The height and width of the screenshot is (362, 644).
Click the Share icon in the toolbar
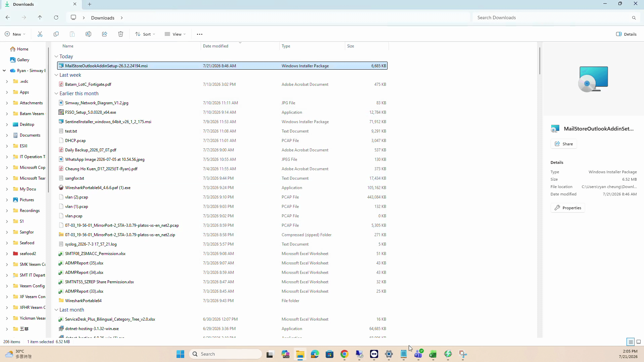[105, 34]
